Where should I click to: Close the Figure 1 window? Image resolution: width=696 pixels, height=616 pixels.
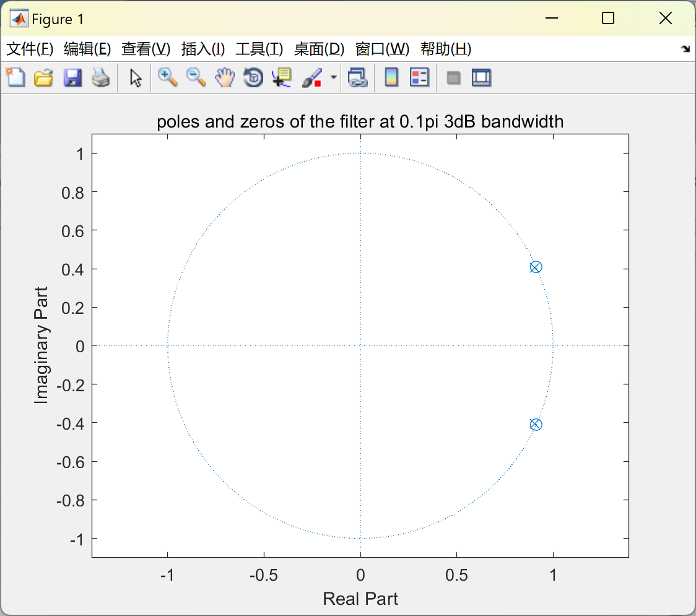tap(666, 18)
